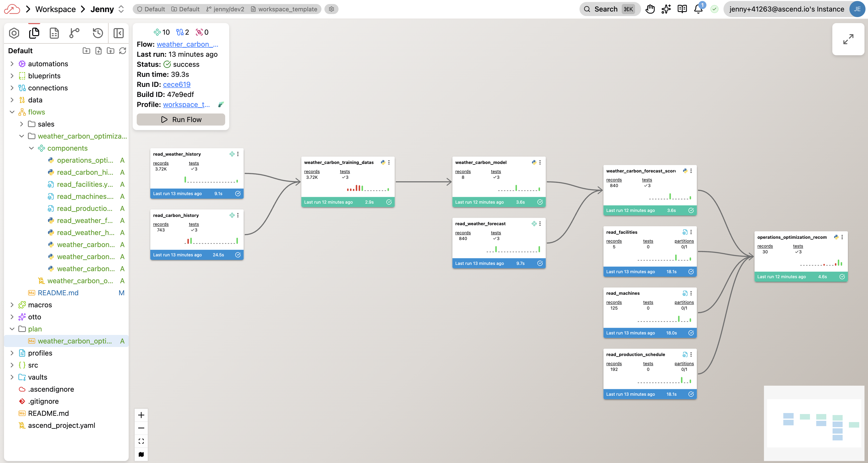Collapse the components folder in tree
The width and height of the screenshot is (868, 463).
tap(31, 148)
